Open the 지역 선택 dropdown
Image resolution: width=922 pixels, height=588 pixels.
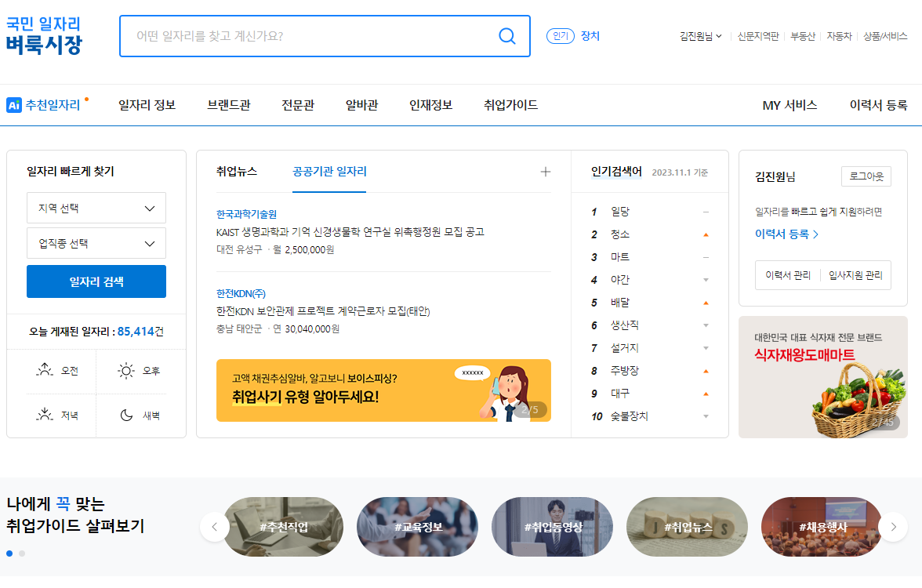pyautogui.click(x=96, y=207)
